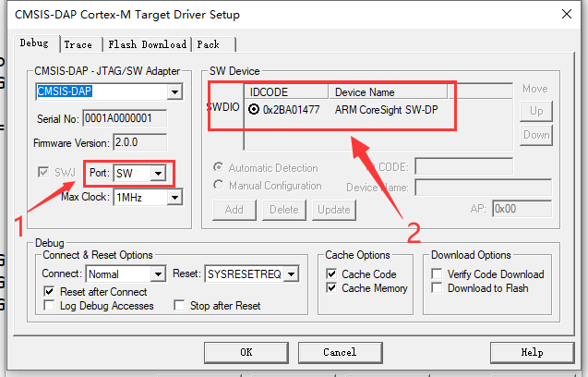Select Manual Configuration radio button
Viewport: 588px width, 377px height.
coord(218,185)
